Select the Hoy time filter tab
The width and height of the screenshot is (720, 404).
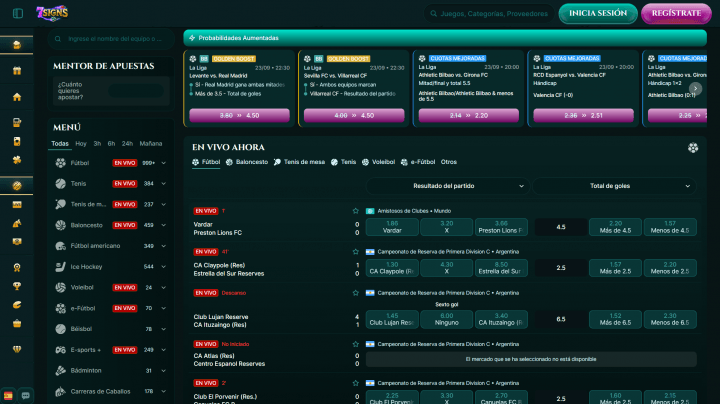(x=81, y=144)
